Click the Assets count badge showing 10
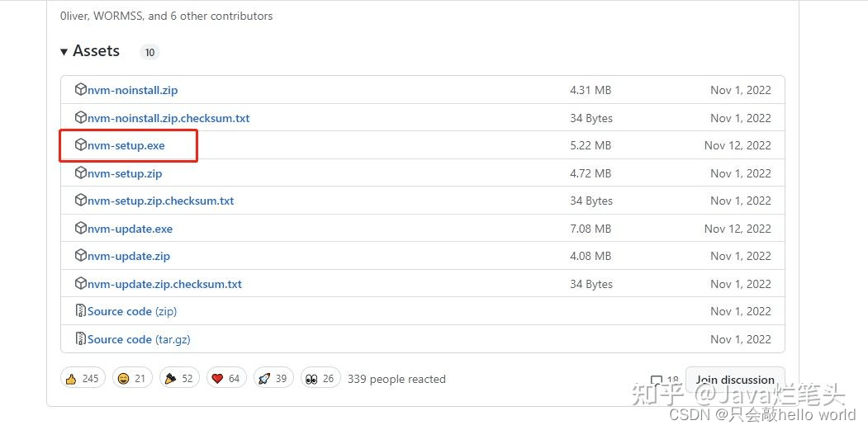The image size is (868, 430). pos(149,53)
